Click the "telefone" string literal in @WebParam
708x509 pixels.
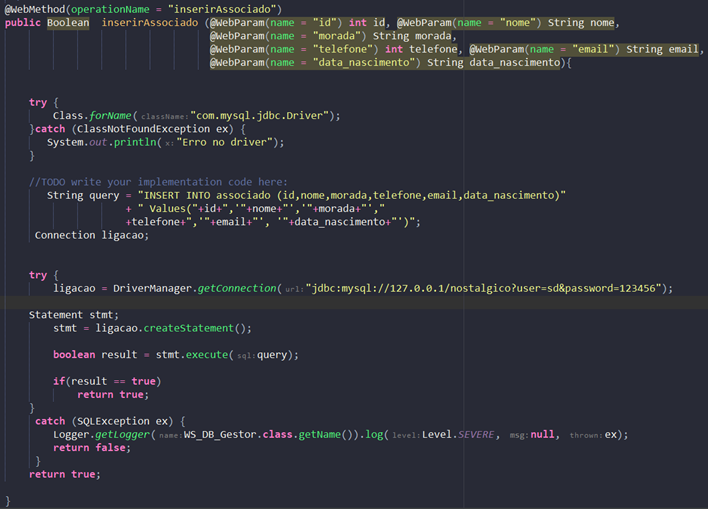[343, 49]
